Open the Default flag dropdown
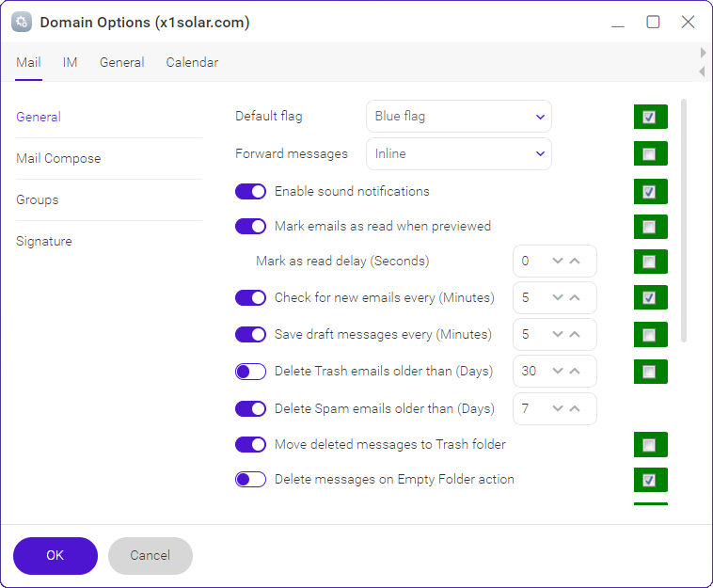This screenshot has height=588, width=713. pos(459,117)
